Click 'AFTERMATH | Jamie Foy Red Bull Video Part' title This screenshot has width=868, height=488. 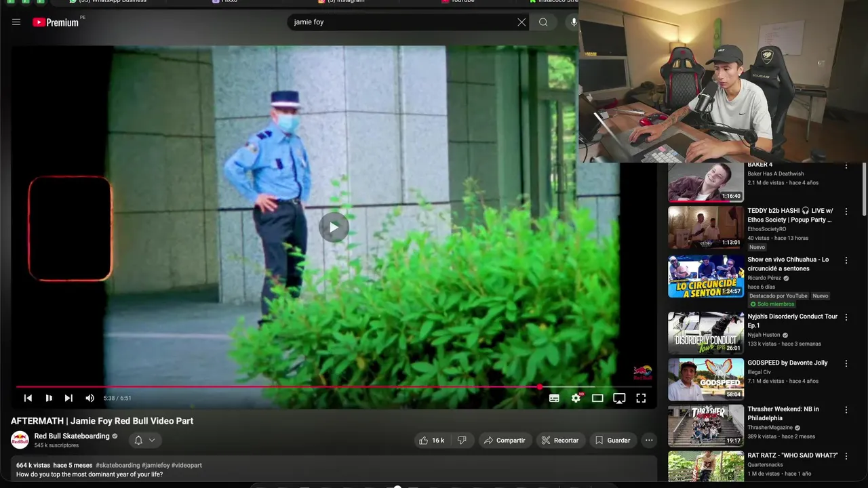click(x=102, y=421)
